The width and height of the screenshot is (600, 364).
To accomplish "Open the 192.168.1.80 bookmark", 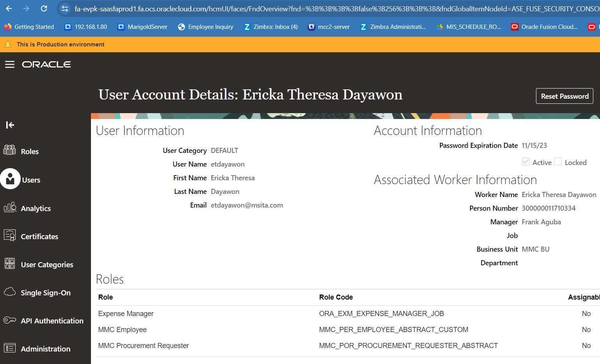I will point(86,27).
